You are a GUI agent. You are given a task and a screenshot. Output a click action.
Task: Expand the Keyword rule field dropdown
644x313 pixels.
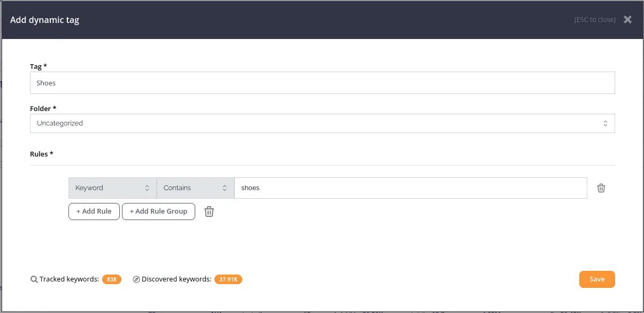click(x=112, y=188)
